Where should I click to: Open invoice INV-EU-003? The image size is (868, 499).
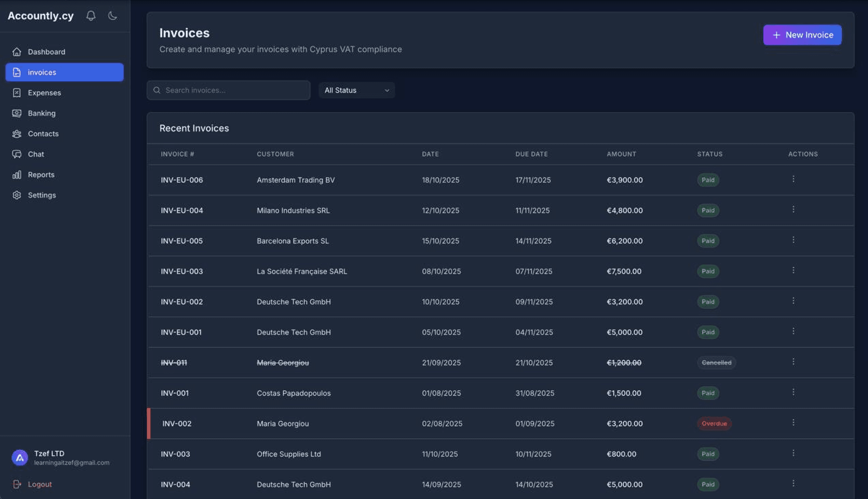coord(181,271)
